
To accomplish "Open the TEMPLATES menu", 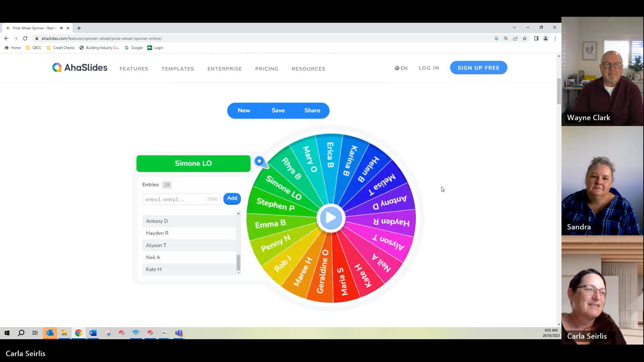I will [177, 69].
